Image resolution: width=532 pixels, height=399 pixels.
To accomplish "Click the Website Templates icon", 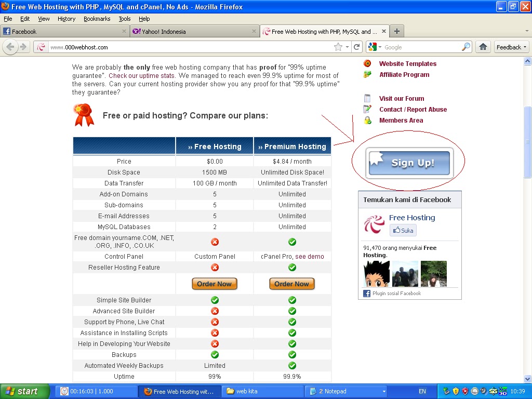I will (367, 63).
